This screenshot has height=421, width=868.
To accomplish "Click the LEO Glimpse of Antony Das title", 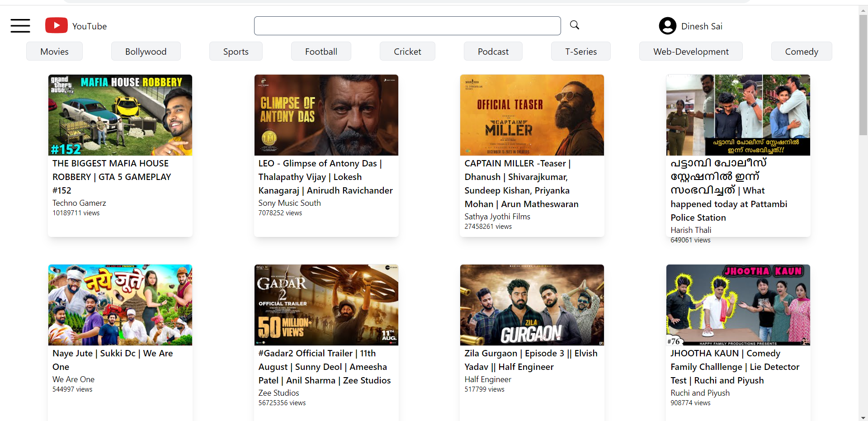I will pyautogui.click(x=325, y=177).
